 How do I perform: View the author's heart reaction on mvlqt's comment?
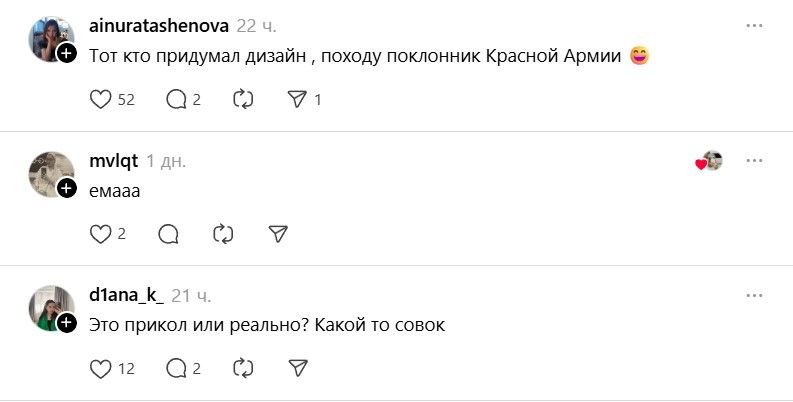tap(709, 161)
